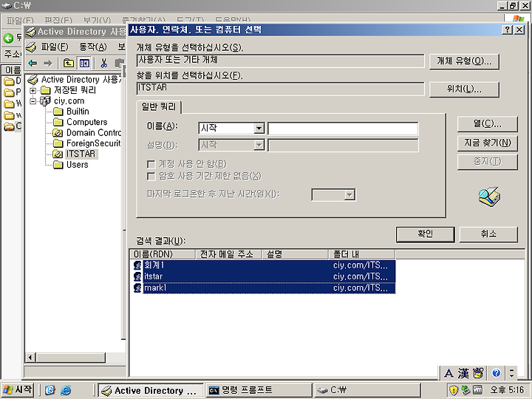Click horizontal scrollbar left arrow in tree pane

(x=30, y=358)
